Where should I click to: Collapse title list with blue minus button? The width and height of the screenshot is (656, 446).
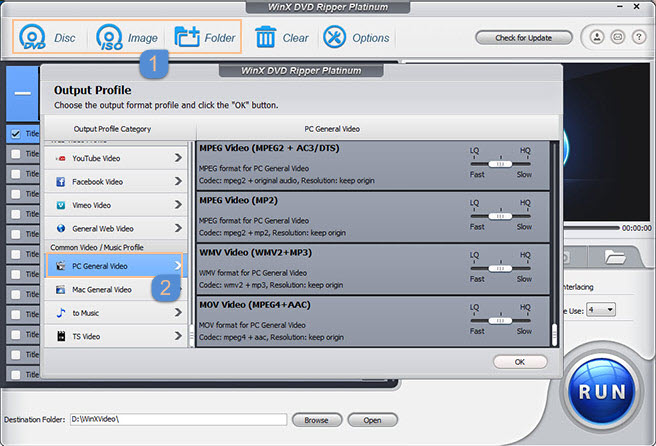point(23,93)
